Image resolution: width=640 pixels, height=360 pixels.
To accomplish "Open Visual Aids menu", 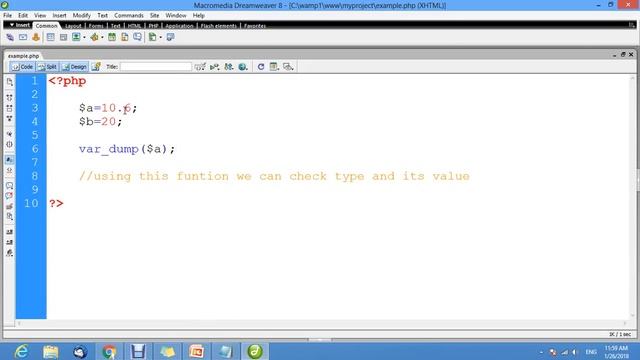I will pos(288,67).
